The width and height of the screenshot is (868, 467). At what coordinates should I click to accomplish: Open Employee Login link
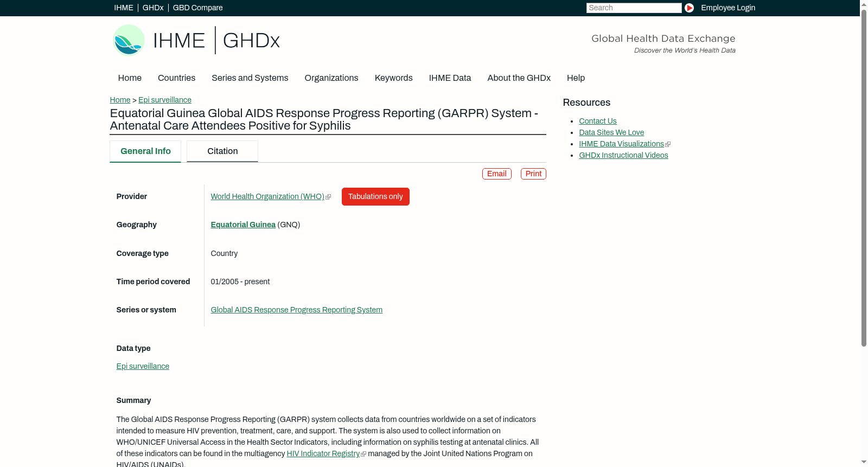728,8
